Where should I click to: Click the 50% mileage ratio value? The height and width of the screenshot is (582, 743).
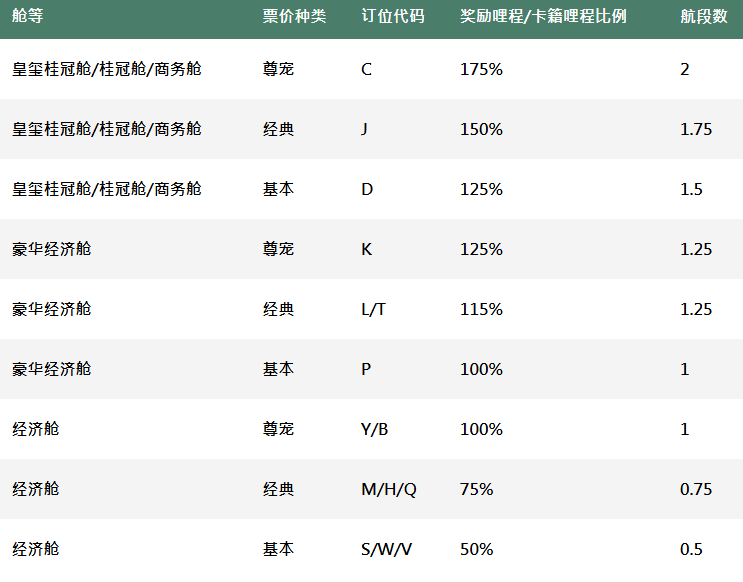476,549
